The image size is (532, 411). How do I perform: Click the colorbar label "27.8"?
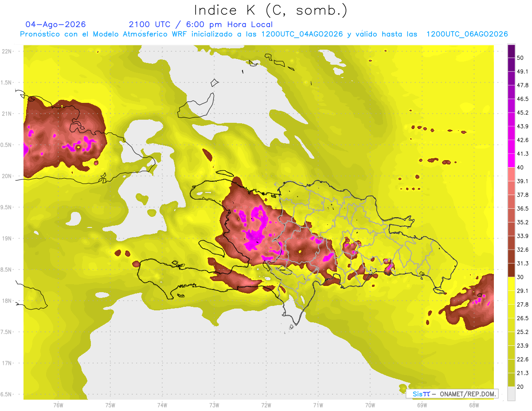(523, 305)
